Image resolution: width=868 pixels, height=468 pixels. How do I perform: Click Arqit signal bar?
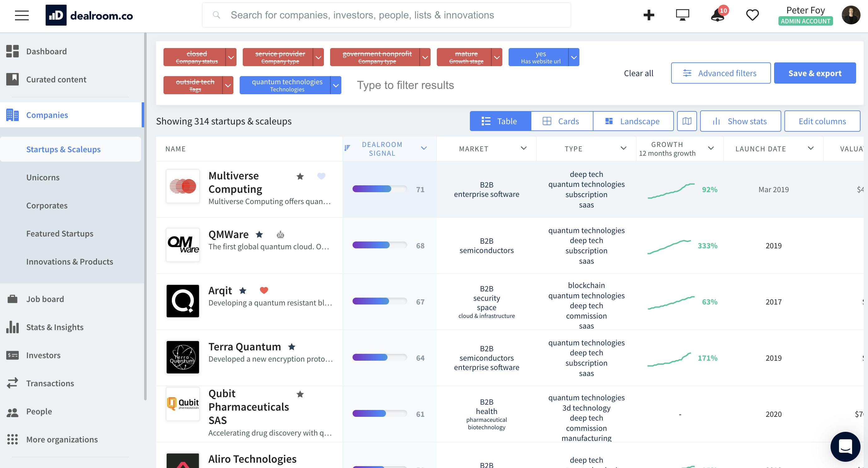pyautogui.click(x=379, y=301)
